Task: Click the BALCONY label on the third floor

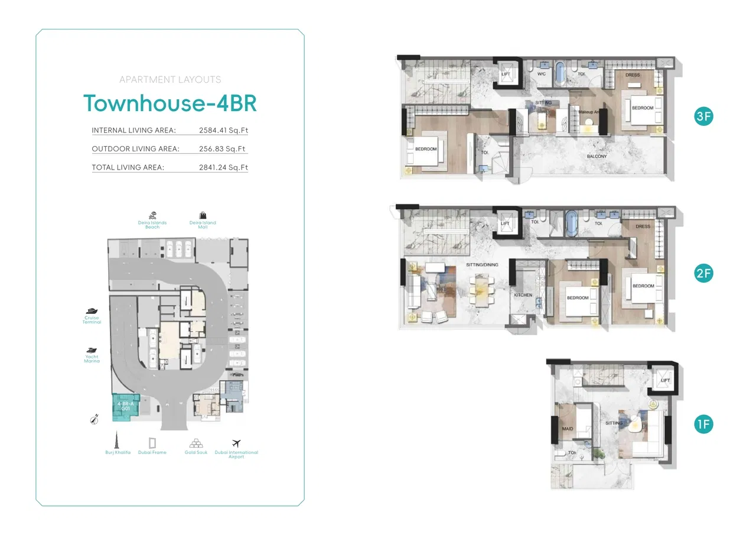Action: (x=597, y=157)
